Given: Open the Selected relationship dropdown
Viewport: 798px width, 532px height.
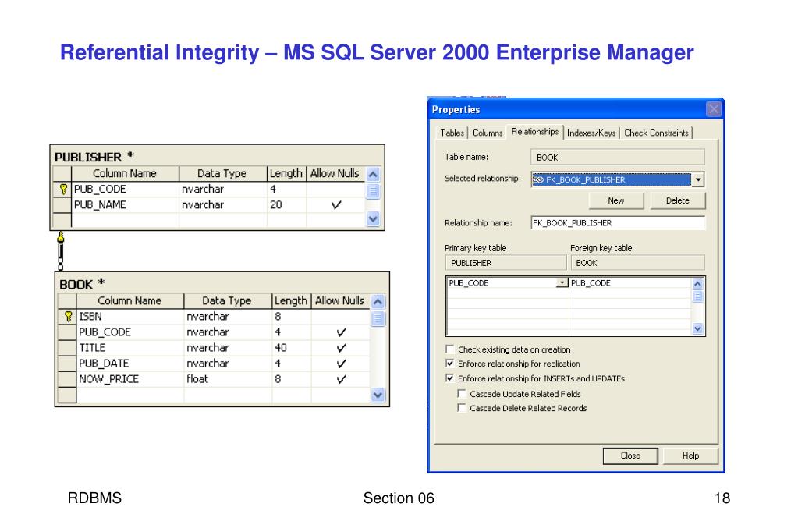Looking at the screenshot, I should (x=698, y=179).
